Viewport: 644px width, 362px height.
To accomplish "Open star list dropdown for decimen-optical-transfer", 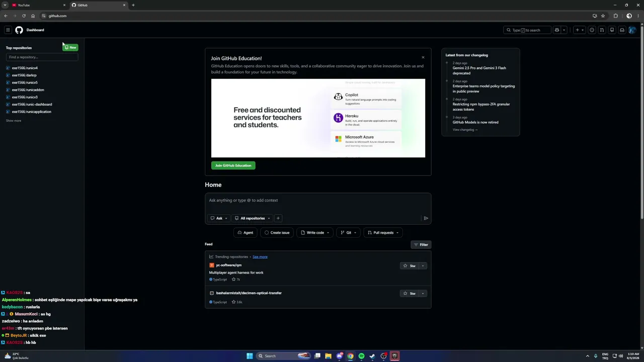I will (x=423, y=294).
